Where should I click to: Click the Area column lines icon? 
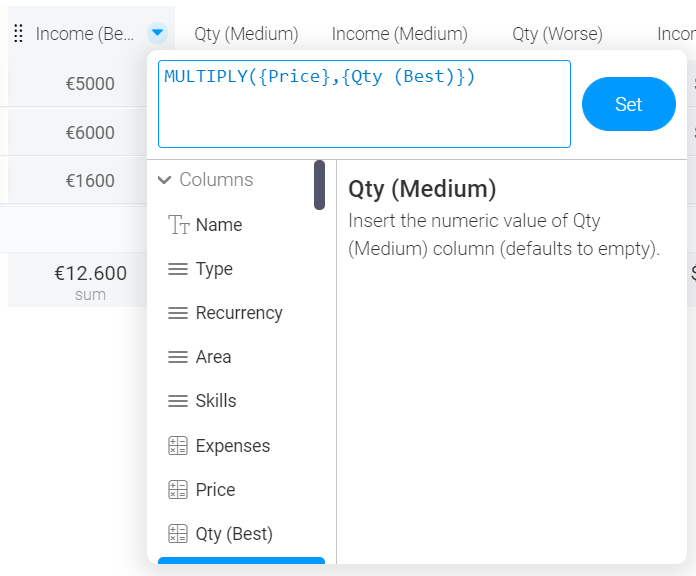178,357
